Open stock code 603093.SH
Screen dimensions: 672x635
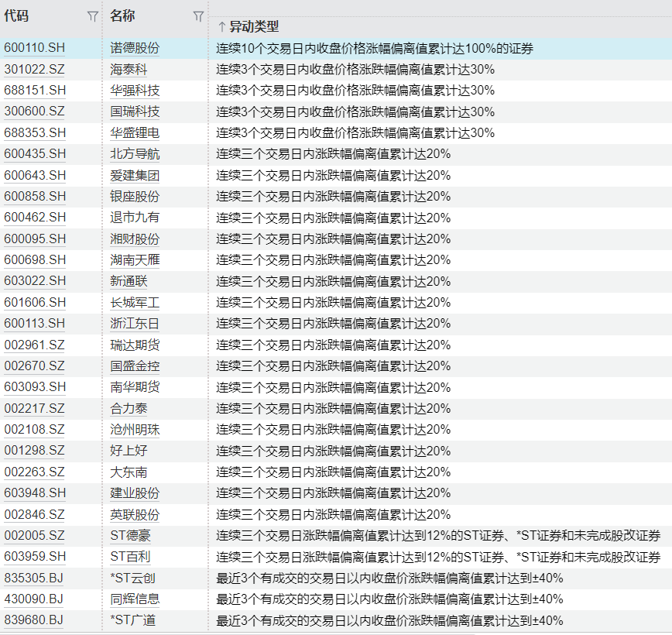tap(35, 387)
